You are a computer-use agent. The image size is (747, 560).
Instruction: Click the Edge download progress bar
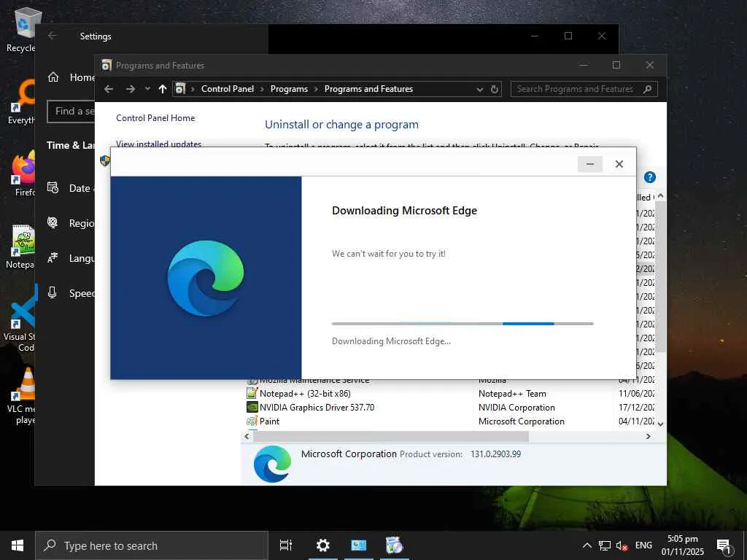click(462, 324)
